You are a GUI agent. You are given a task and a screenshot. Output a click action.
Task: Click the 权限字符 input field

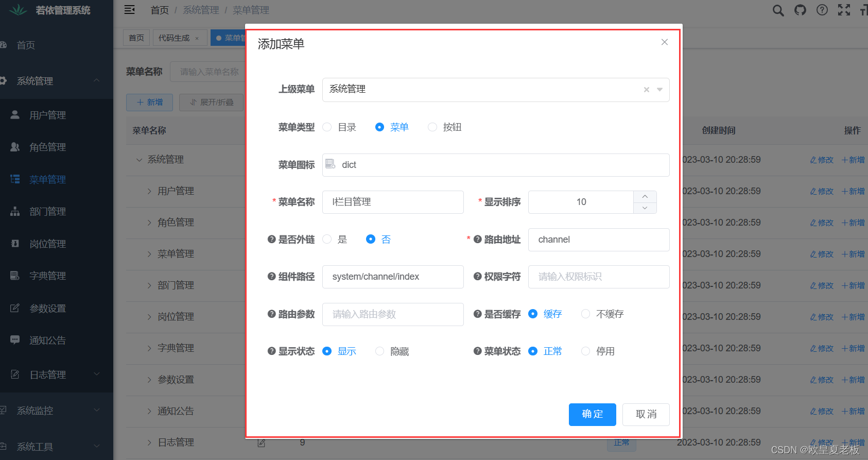tap(599, 277)
